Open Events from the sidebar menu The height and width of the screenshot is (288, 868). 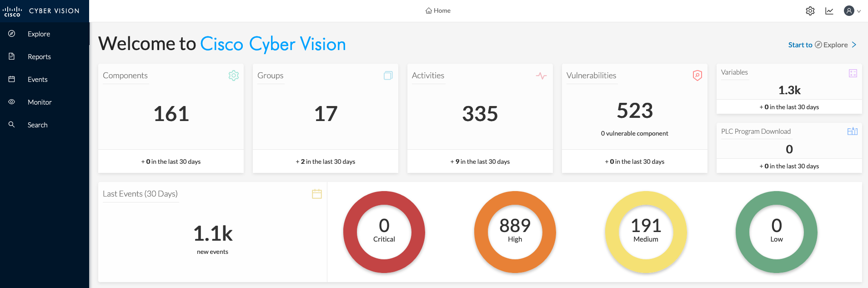pyautogui.click(x=37, y=79)
